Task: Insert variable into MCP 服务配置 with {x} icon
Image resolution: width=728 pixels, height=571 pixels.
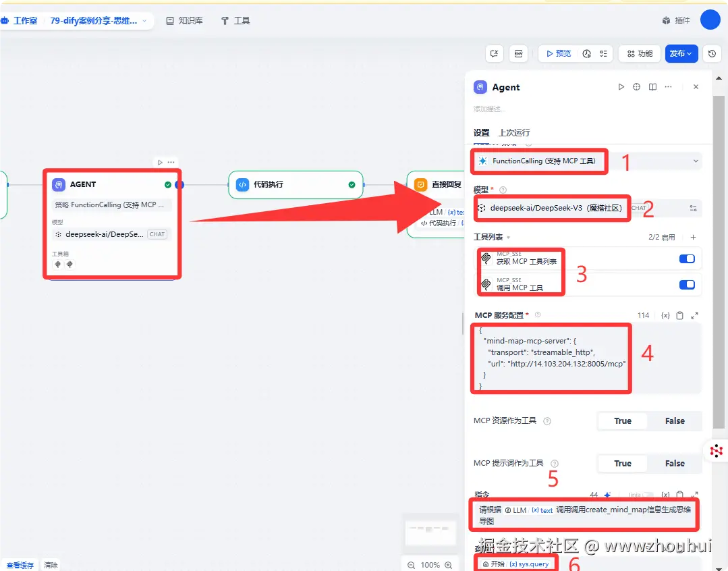Action: [x=665, y=315]
